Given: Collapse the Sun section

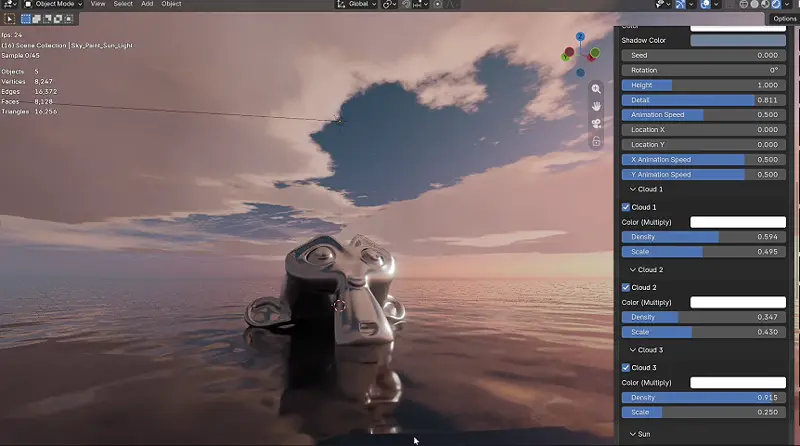Looking at the screenshot, I should coord(640,434).
